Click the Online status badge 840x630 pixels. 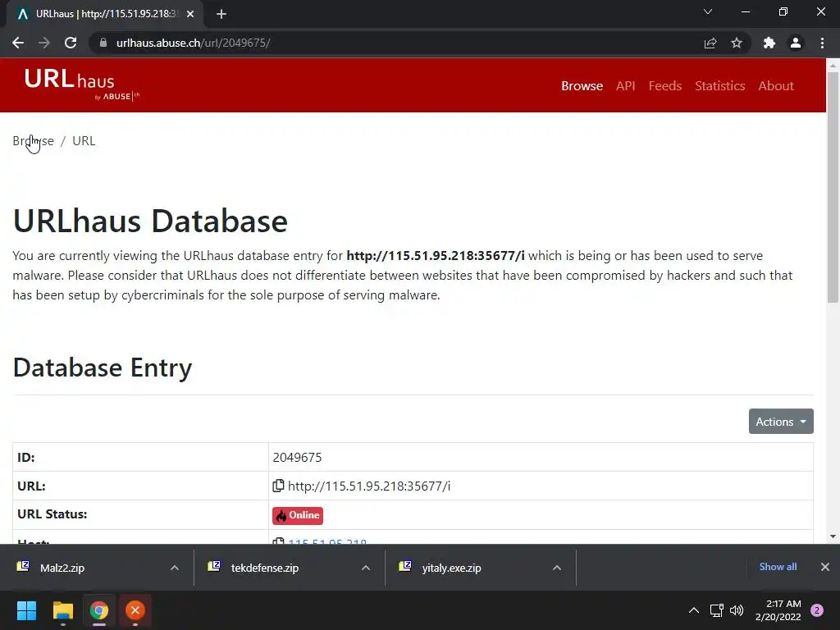297,515
